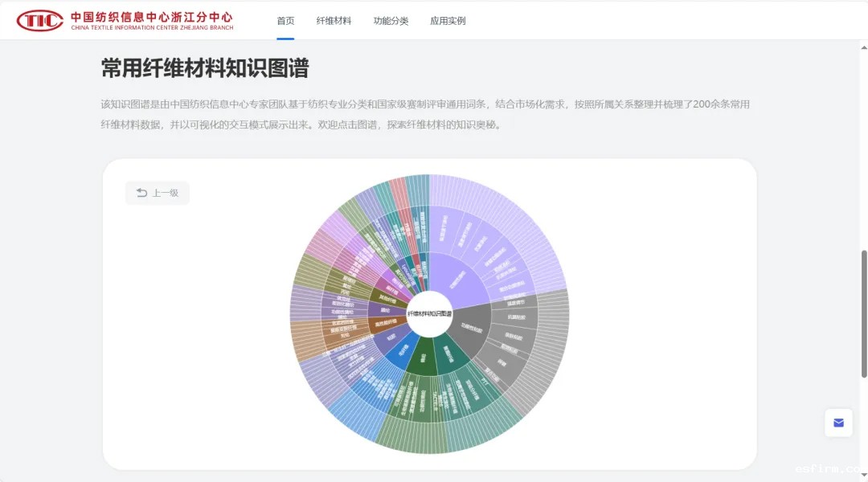Select the 首页 navigation tab
The image size is (868, 482).
285,21
